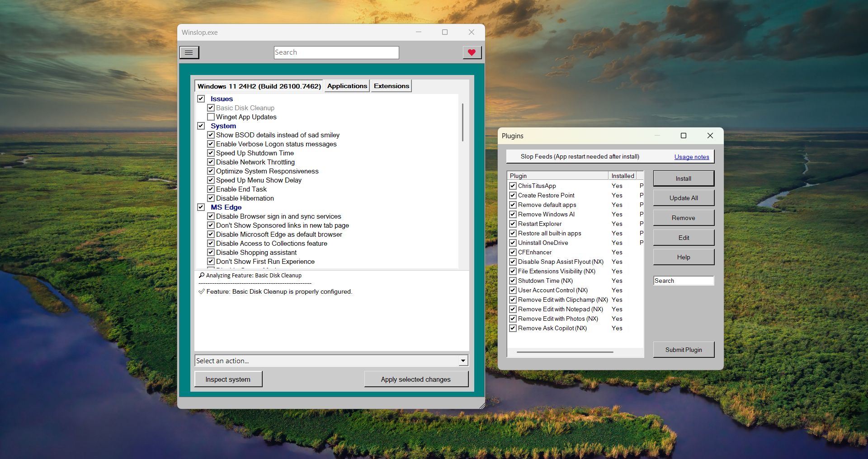
Task: Apply selected changes
Action: click(x=416, y=379)
